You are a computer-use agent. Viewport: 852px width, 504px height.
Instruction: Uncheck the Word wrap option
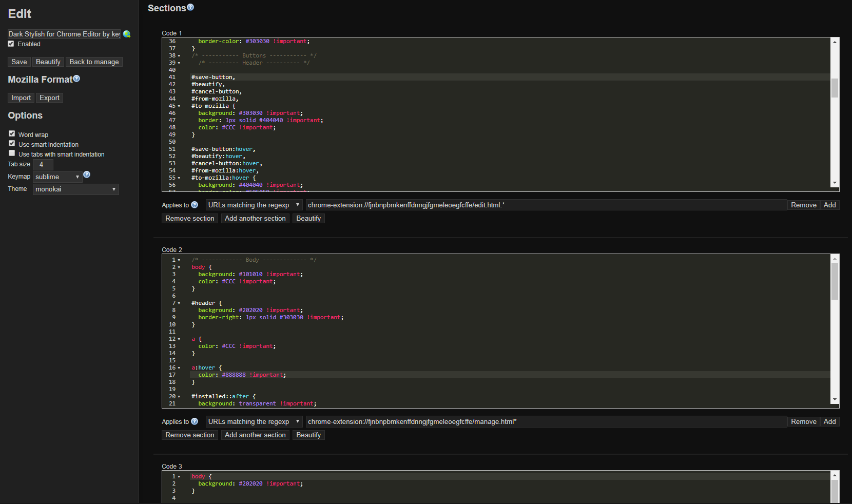pyautogui.click(x=11, y=133)
